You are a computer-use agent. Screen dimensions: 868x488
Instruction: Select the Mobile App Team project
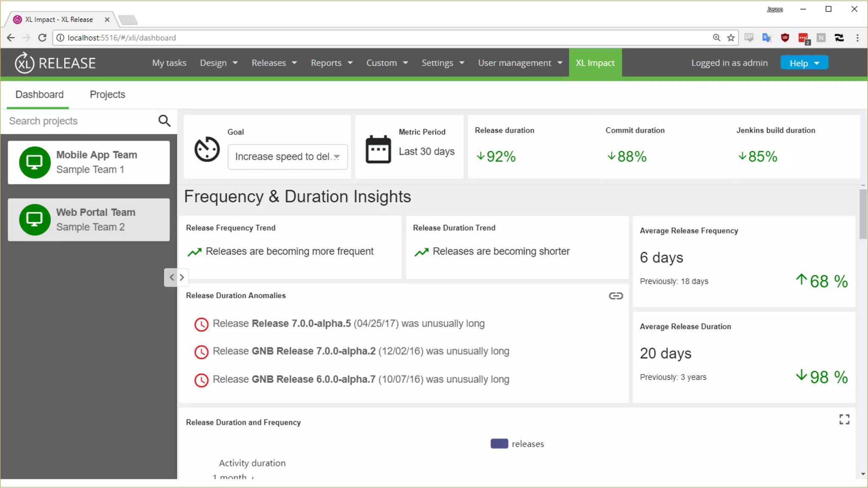(89, 162)
